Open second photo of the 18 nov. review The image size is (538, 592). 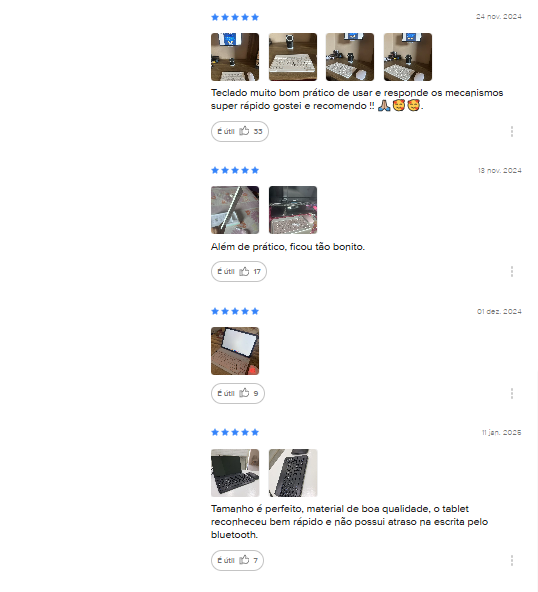(293, 210)
